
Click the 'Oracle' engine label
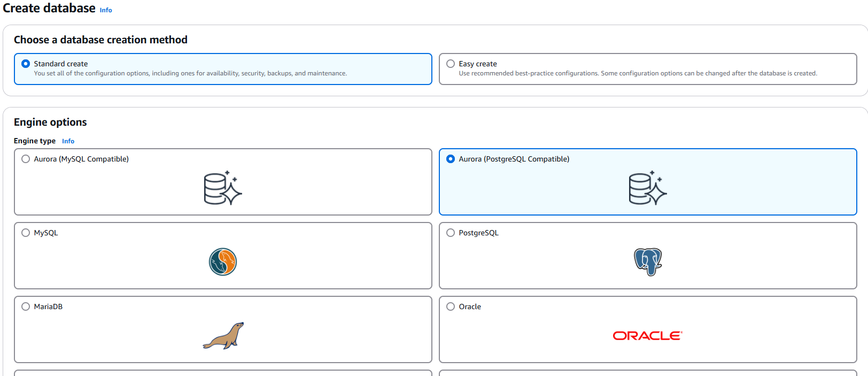(x=470, y=306)
